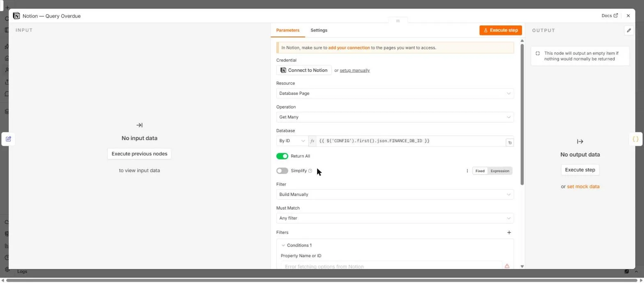
Task: Open the three-dot options menu beside Simplify
Action: pyautogui.click(x=467, y=171)
